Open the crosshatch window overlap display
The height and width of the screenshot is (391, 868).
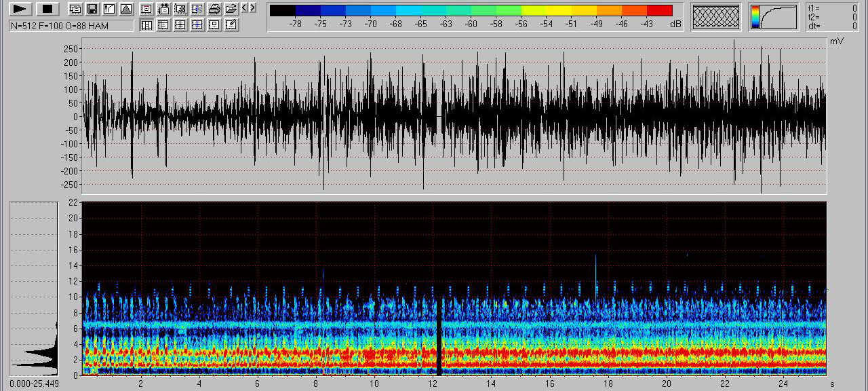(x=715, y=17)
